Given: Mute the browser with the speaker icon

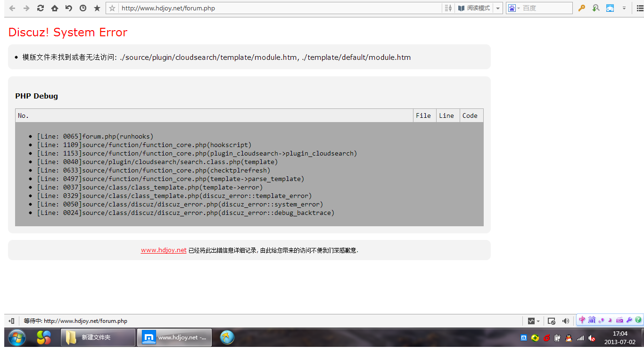Looking at the screenshot, I should (566, 321).
